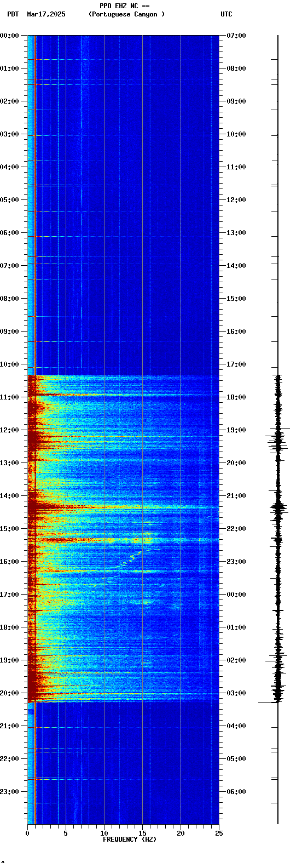The image size is (302, 868).
Task: Click the UTC time label '15:00'
Action: point(236,299)
